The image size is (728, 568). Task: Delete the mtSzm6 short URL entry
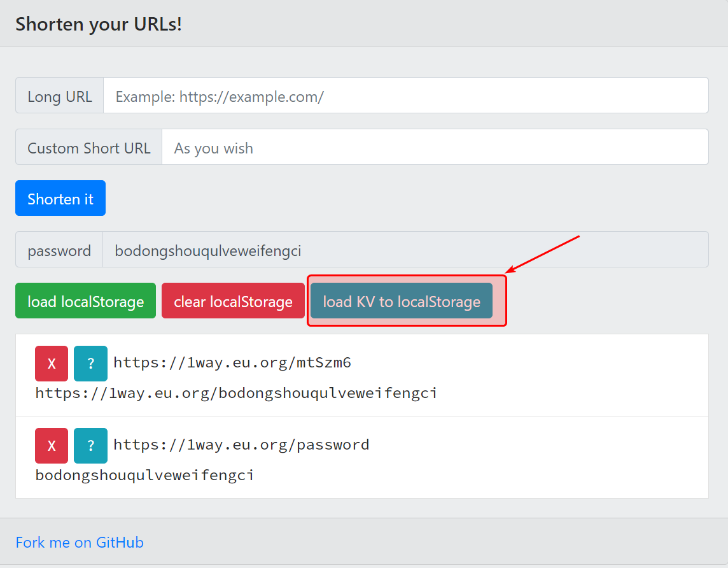click(x=52, y=364)
